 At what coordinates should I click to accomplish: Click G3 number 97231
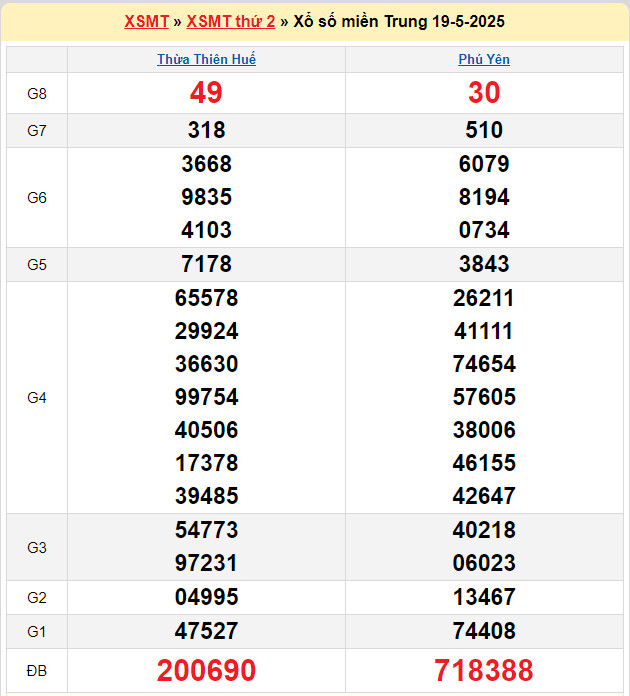[206, 563]
